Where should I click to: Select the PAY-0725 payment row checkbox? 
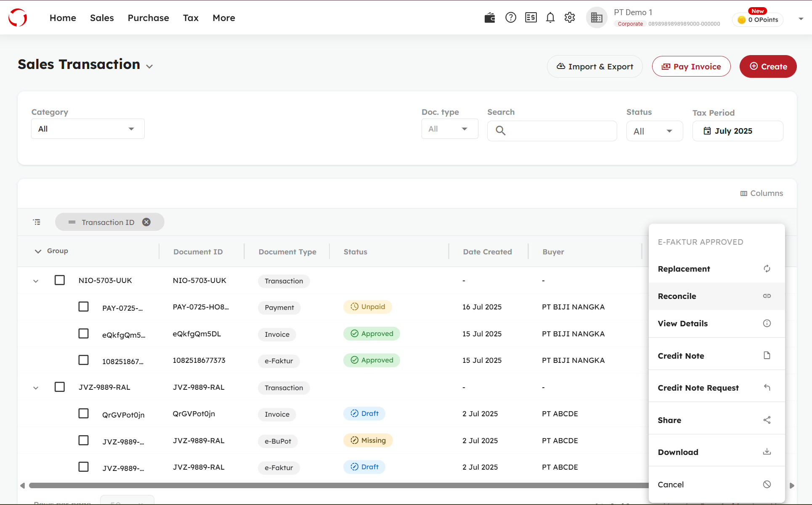point(83,307)
